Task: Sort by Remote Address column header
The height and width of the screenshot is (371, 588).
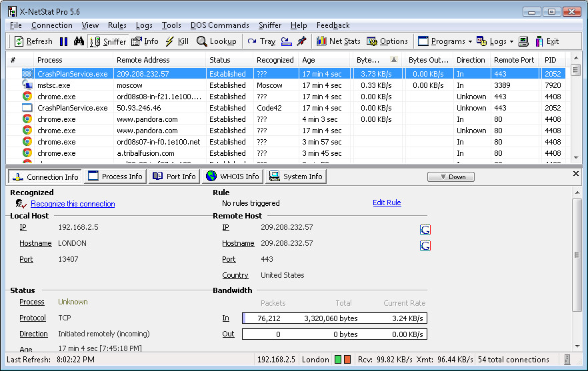Action: (159, 60)
